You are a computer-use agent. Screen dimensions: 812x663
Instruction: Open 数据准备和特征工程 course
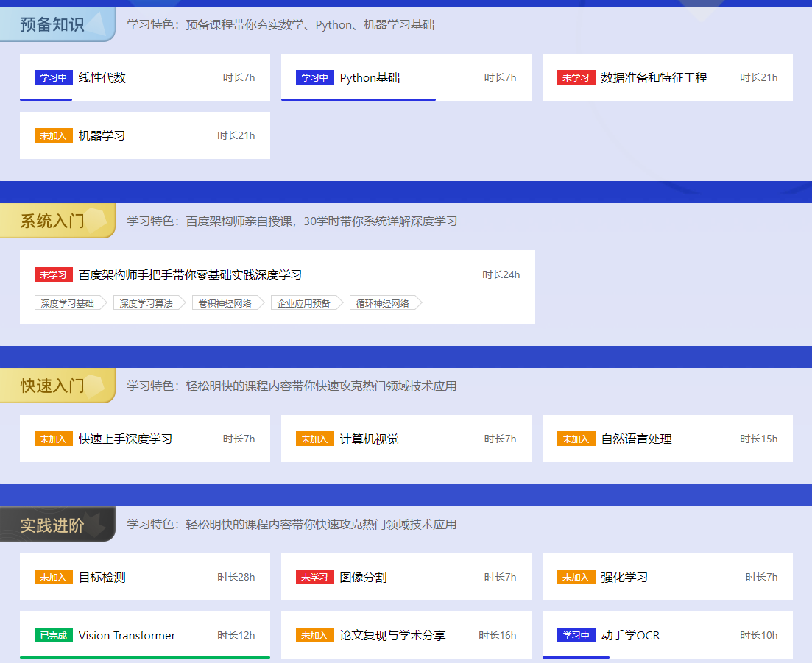[x=668, y=77]
